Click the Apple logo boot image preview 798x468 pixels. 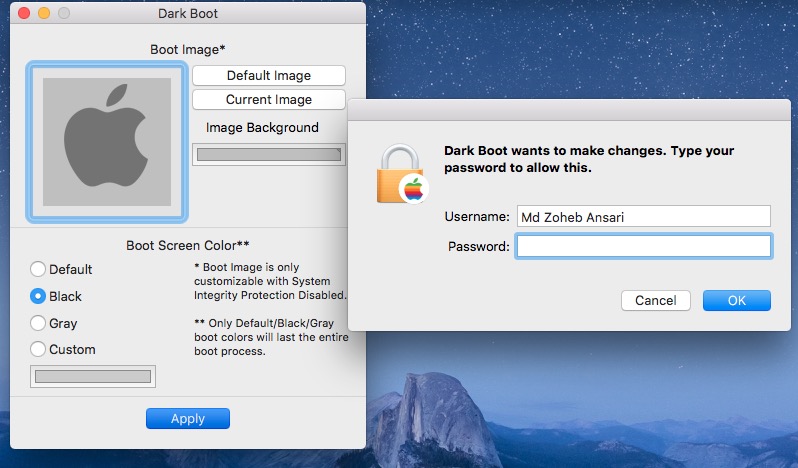107,142
